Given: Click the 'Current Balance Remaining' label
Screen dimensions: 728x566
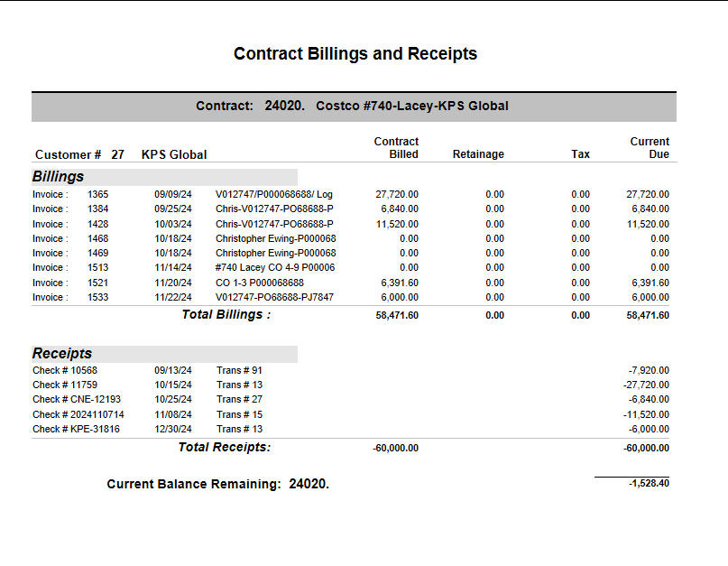Looking at the screenshot, I should pyautogui.click(x=194, y=484).
